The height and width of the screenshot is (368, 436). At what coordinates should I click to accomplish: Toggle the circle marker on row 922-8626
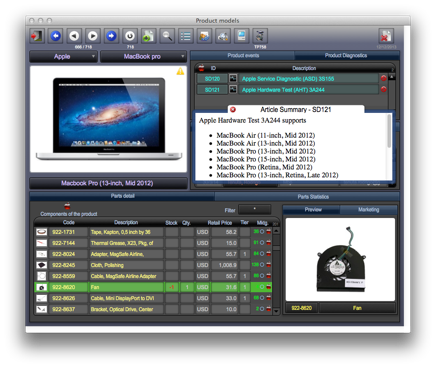click(262, 298)
